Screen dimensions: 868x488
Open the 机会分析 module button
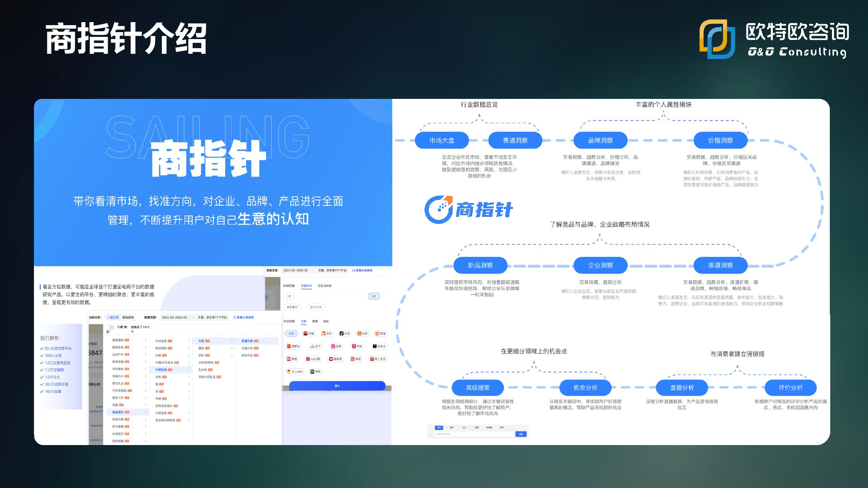pos(585,387)
